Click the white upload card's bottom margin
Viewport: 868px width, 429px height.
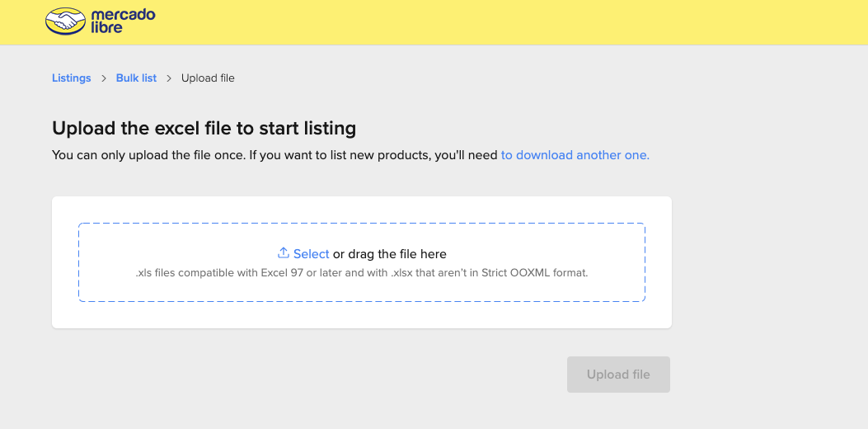pos(361,316)
